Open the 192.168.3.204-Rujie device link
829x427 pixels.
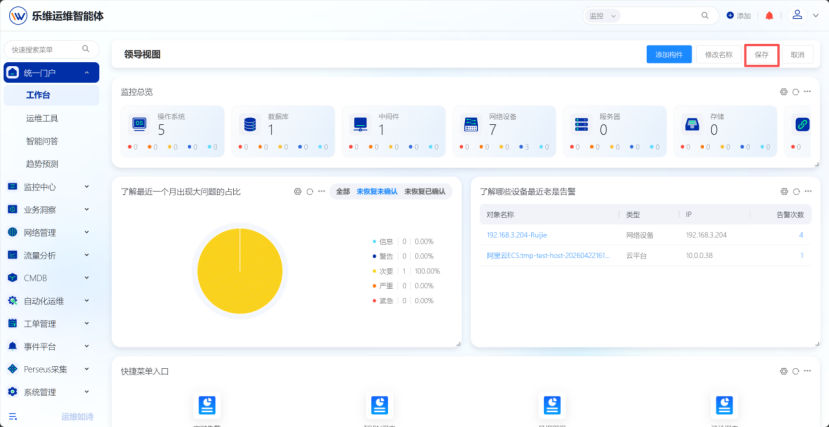(516, 235)
